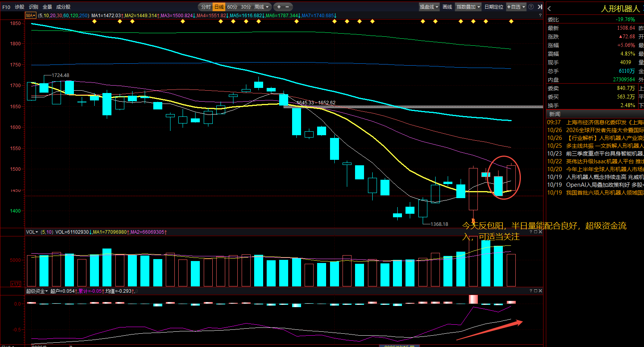Open the 成分股 constituent stocks list

click(63, 7)
